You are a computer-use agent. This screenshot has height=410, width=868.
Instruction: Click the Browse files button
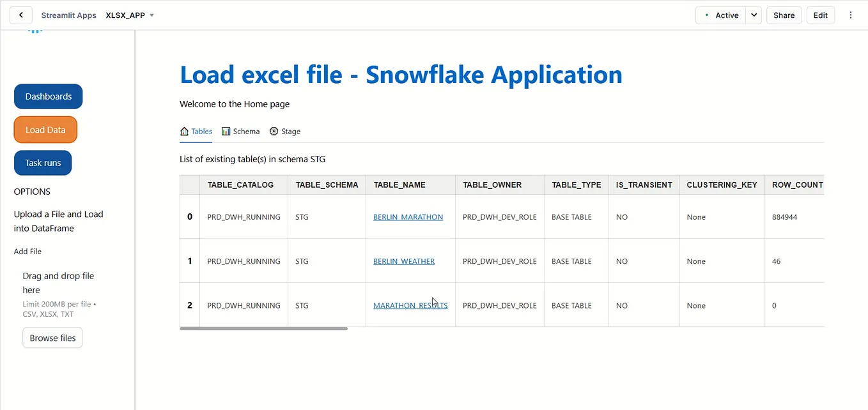52,337
